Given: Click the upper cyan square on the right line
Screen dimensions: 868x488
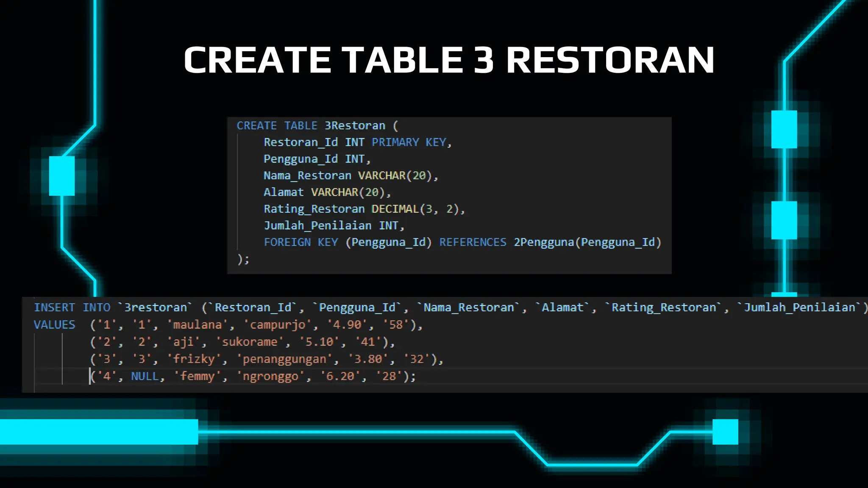Looking at the screenshot, I should (x=784, y=129).
